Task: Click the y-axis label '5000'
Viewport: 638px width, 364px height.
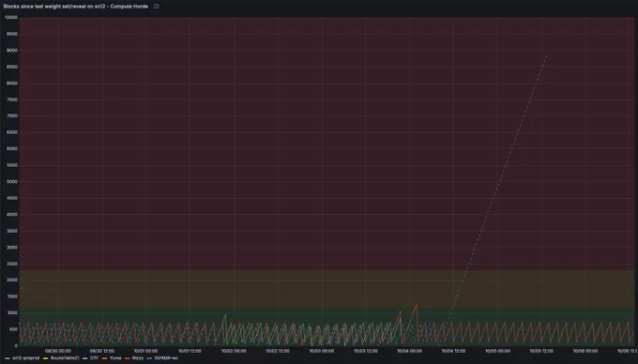Action: pos(12,182)
